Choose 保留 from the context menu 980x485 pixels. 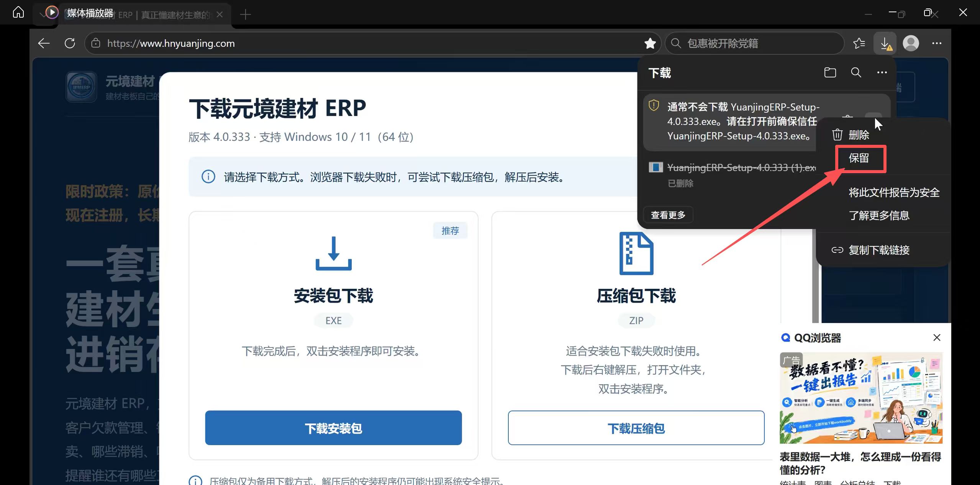click(x=859, y=158)
